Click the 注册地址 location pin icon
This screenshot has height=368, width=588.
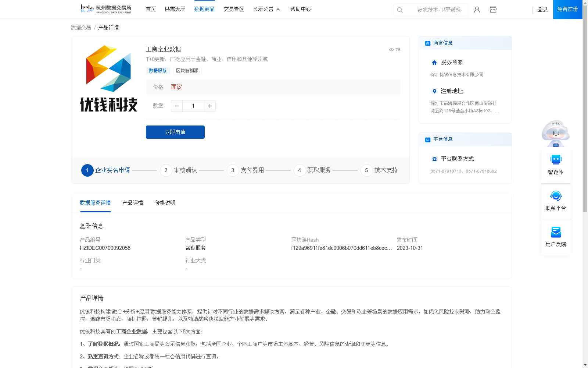point(434,91)
